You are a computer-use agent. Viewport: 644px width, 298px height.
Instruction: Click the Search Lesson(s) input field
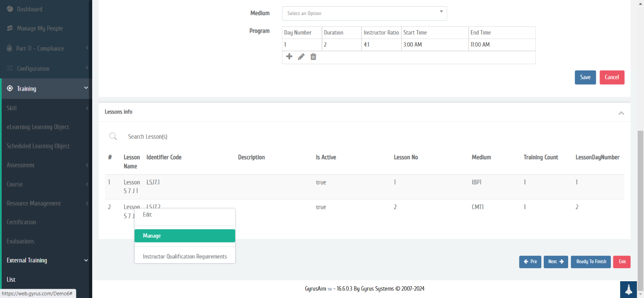point(252,137)
